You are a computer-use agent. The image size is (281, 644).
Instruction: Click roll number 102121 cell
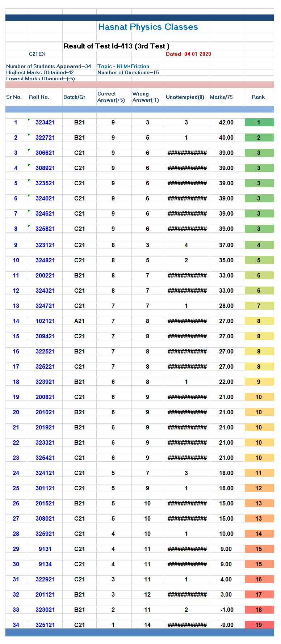pyautogui.click(x=45, y=321)
